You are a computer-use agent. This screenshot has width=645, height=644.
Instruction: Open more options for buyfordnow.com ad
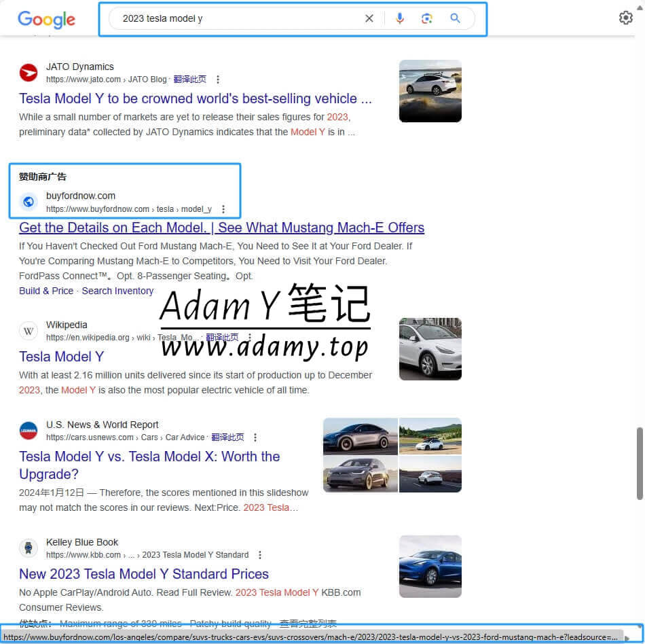223,209
